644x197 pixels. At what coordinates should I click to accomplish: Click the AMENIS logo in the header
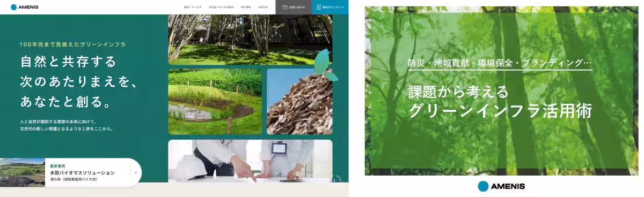click(x=24, y=7)
